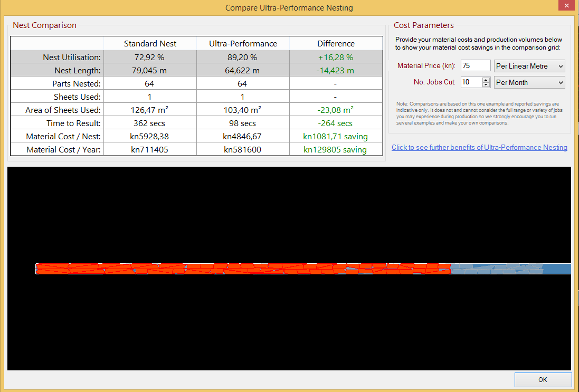579x392 pixels.
Task: Click the blue unused sheet area preview
Action: point(512,269)
